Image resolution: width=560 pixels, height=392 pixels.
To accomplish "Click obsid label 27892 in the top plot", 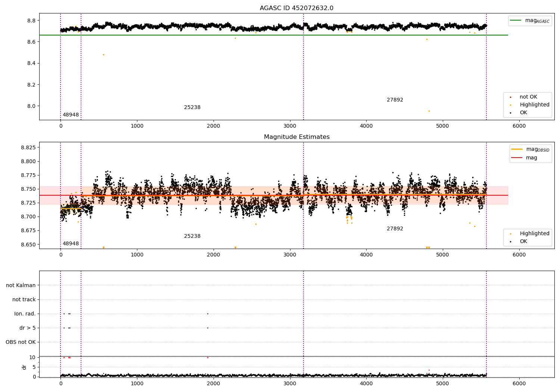I will click(395, 100).
